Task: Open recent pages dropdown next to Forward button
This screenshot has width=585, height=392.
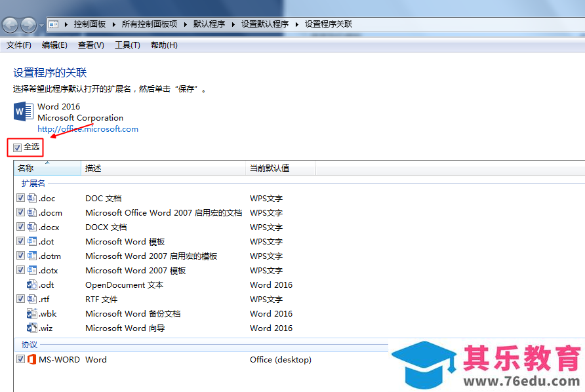Action: point(41,26)
